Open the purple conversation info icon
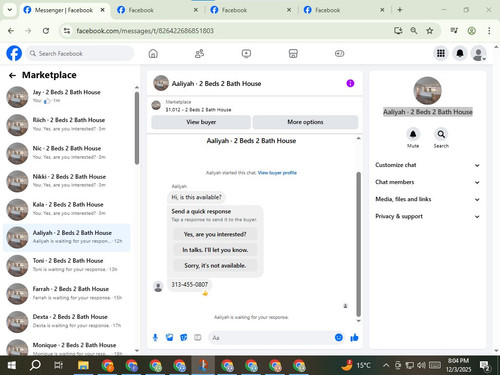Image resolution: width=500 pixels, height=375 pixels. pos(350,83)
